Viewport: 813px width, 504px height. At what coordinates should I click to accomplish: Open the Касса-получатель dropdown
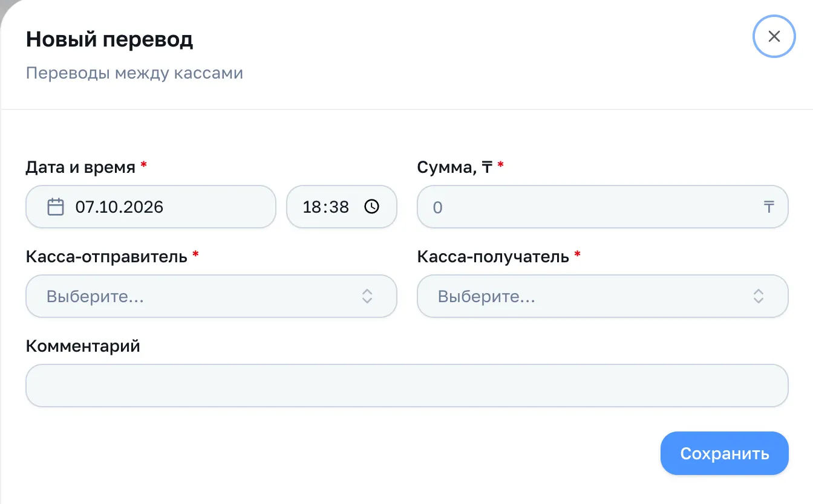[x=602, y=296]
